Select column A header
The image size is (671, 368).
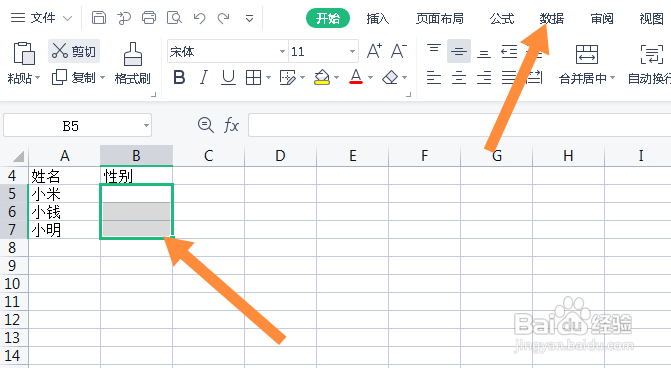coord(65,156)
